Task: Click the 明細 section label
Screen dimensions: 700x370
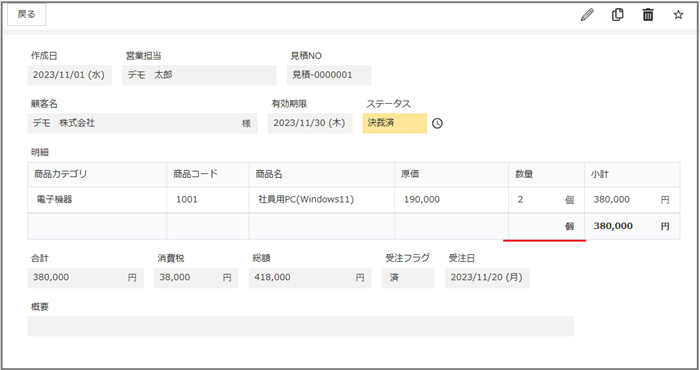Action: (x=40, y=152)
